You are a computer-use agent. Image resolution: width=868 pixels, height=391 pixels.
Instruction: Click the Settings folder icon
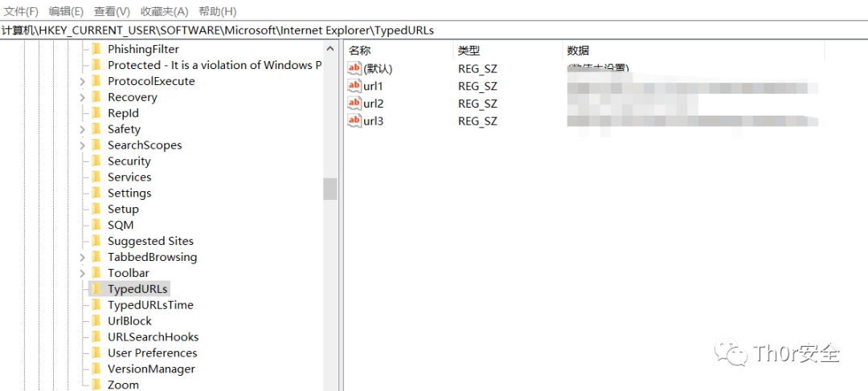click(x=96, y=193)
